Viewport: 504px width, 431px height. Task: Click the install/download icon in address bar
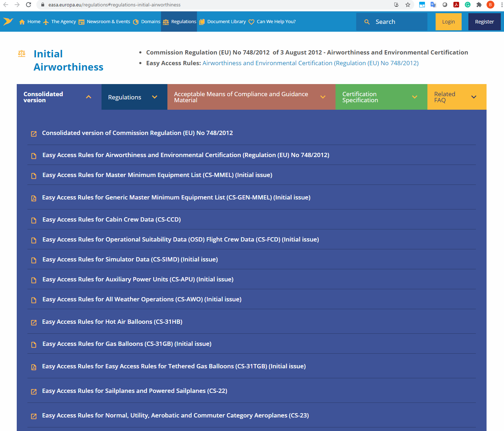click(396, 5)
